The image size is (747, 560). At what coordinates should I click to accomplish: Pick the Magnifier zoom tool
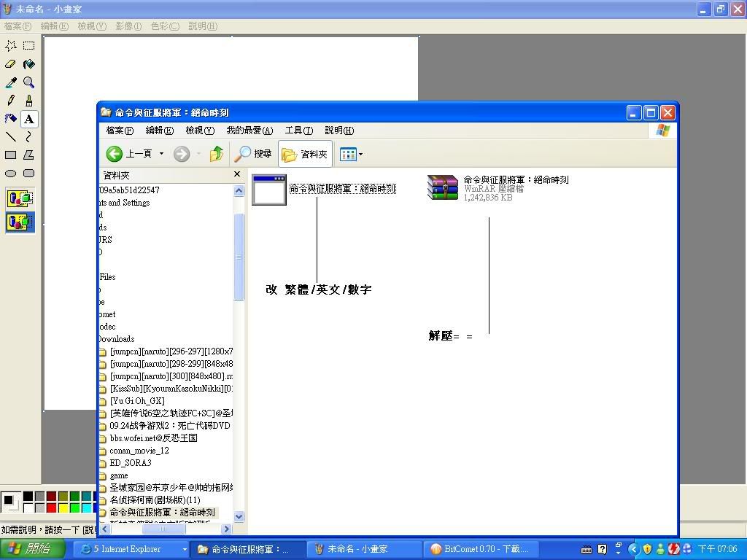[x=28, y=82]
